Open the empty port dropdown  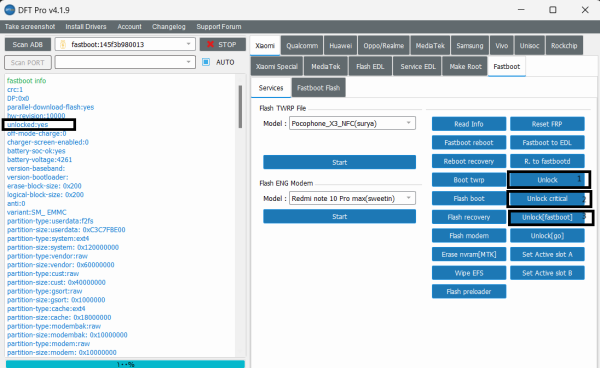point(125,62)
